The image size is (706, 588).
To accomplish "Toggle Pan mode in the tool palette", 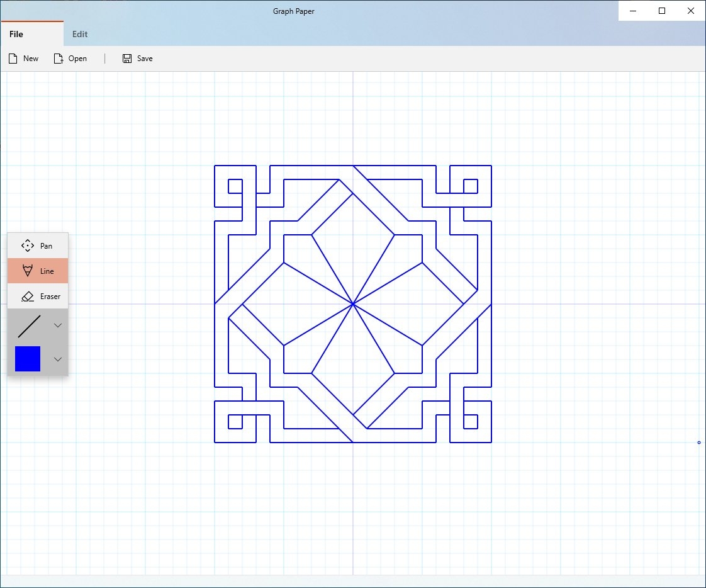I will (38, 246).
